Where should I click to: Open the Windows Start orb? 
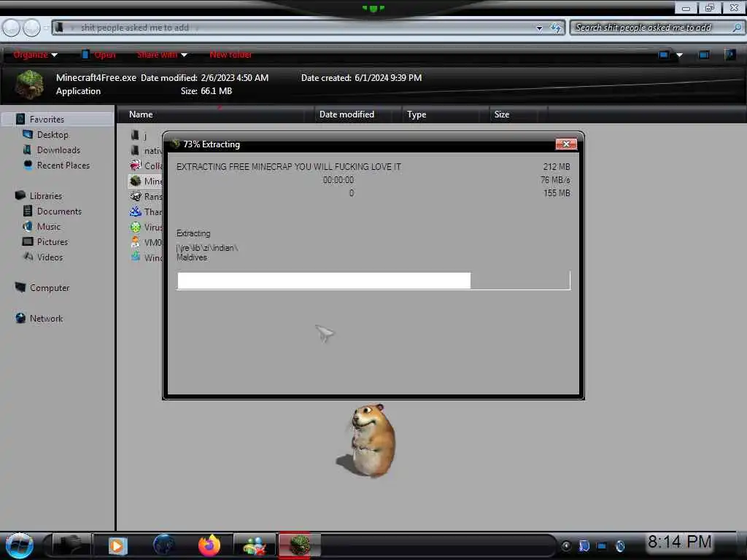(19, 545)
